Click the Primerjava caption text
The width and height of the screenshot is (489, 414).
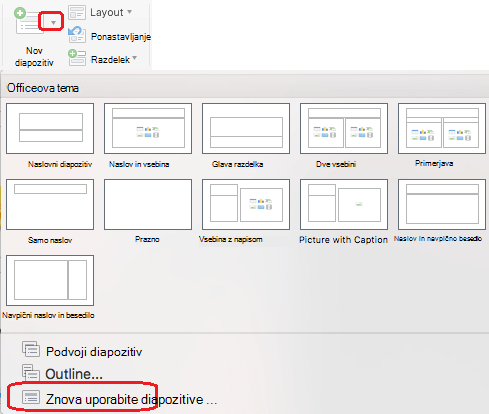coord(434,163)
